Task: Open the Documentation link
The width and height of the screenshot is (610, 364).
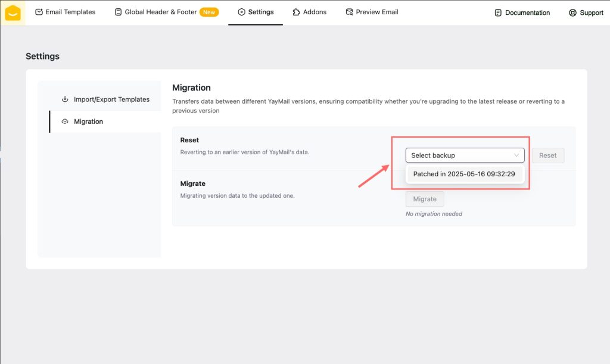Action: [522, 13]
